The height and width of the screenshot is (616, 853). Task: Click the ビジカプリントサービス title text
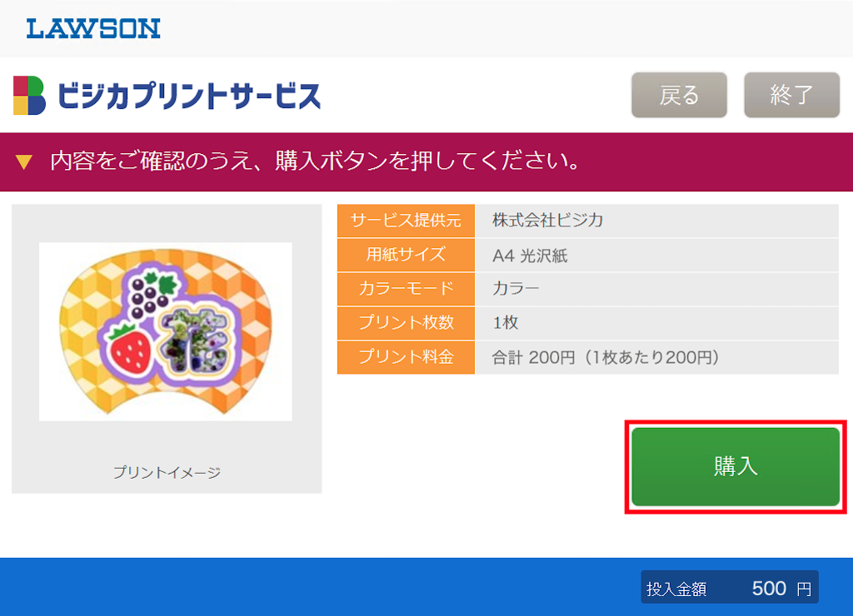click(x=189, y=96)
